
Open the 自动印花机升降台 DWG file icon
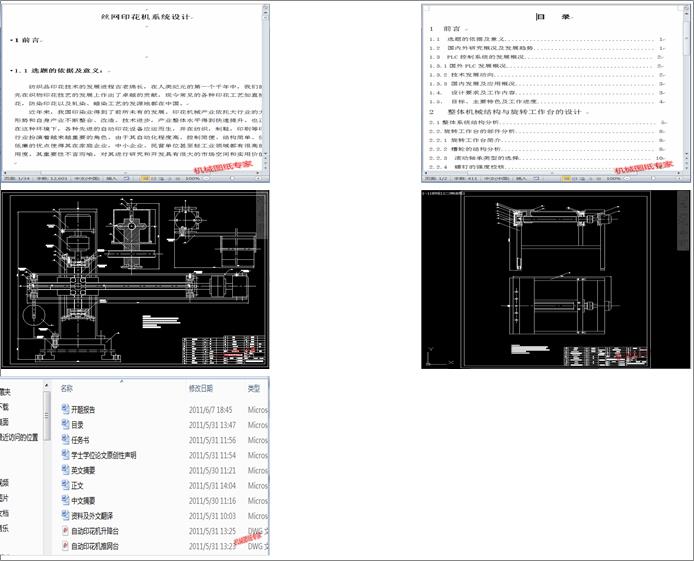65,530
